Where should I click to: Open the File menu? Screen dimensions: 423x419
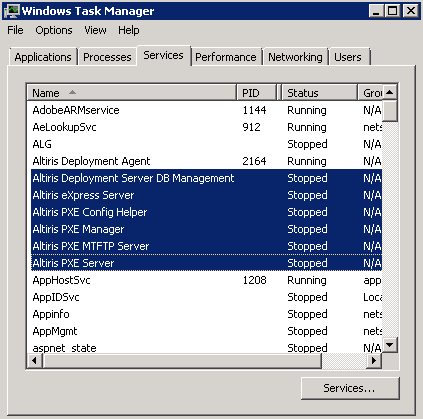tap(15, 30)
